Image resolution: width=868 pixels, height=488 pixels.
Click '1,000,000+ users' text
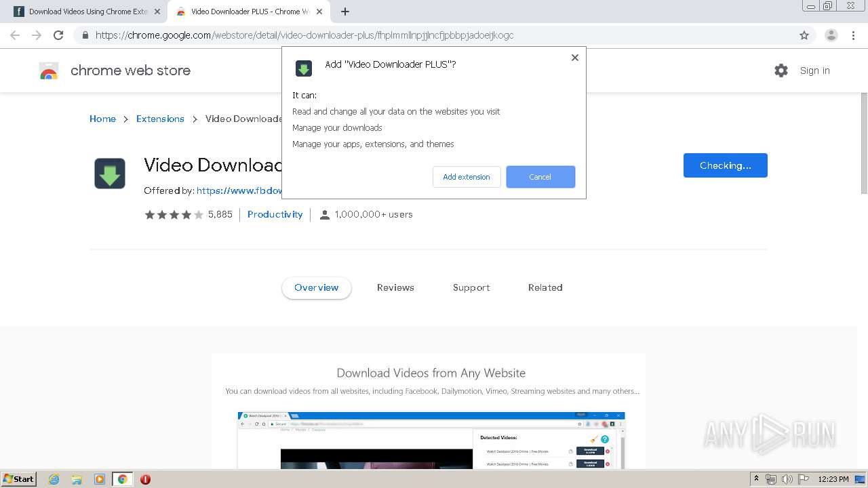pyautogui.click(x=374, y=214)
